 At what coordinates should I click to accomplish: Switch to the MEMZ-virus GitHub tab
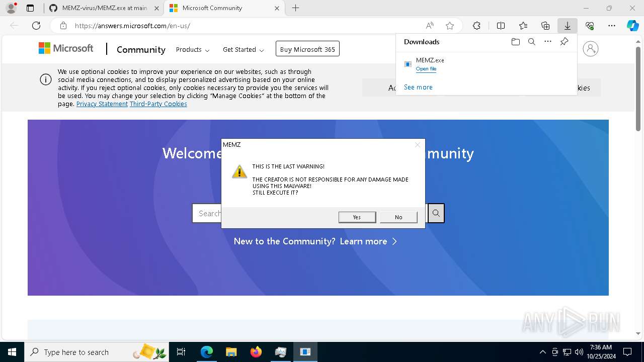pos(104,8)
